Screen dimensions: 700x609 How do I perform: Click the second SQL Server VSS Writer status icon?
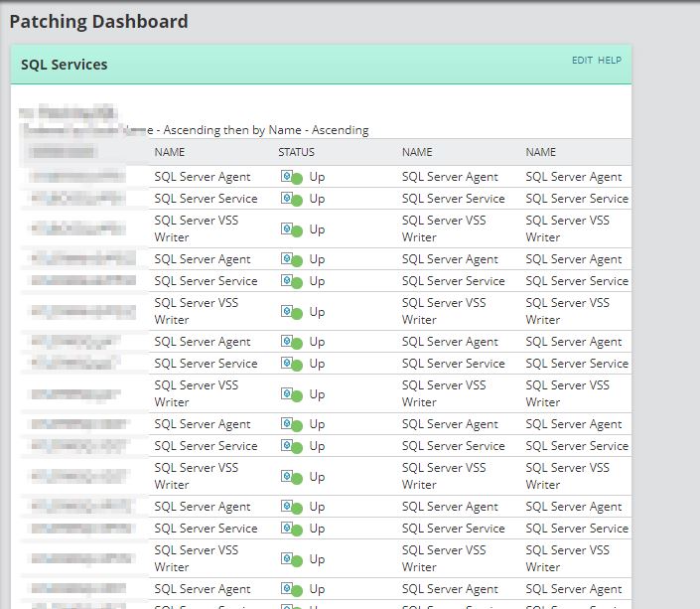[292, 312]
